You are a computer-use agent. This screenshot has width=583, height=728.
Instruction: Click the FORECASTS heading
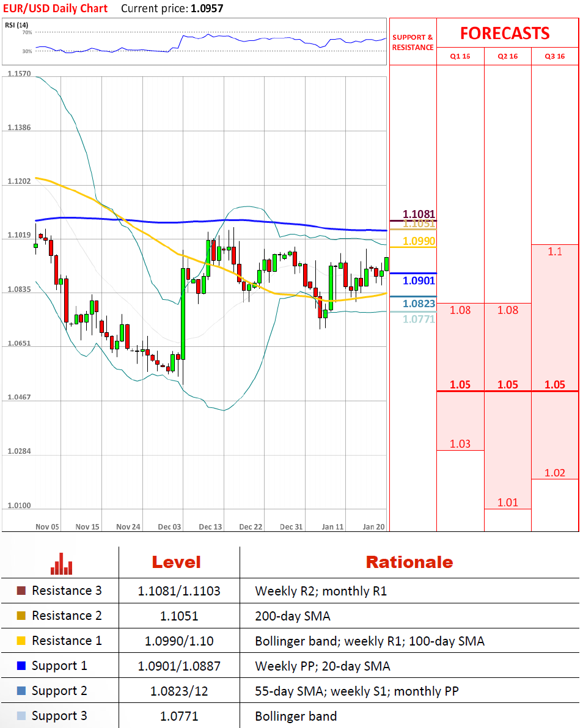pyautogui.click(x=505, y=33)
